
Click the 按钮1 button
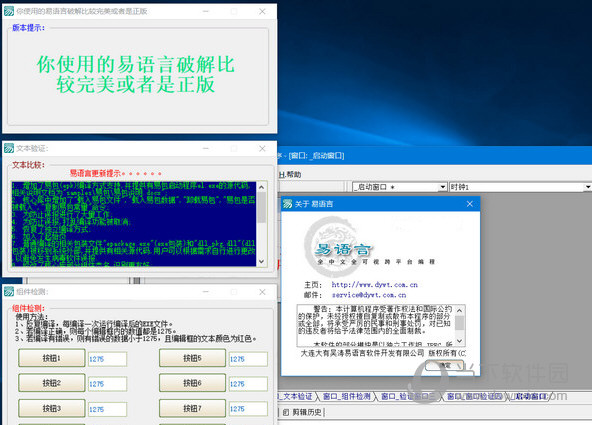click(52, 358)
